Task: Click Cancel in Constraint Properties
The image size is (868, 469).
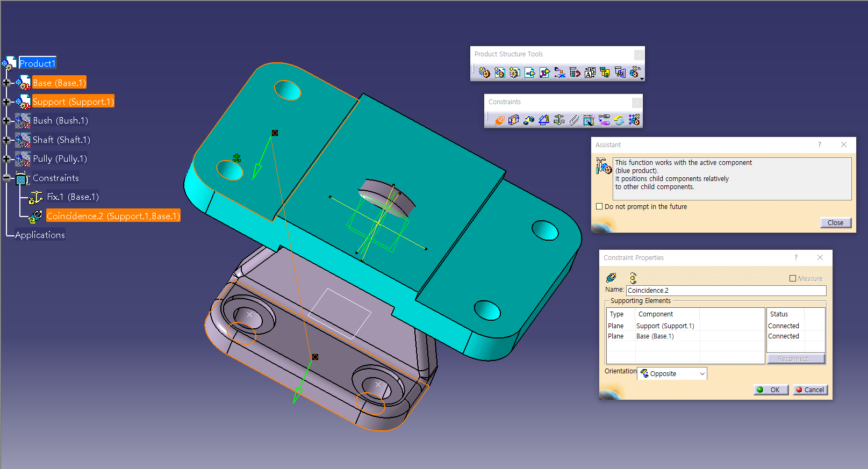Action: pyautogui.click(x=810, y=390)
